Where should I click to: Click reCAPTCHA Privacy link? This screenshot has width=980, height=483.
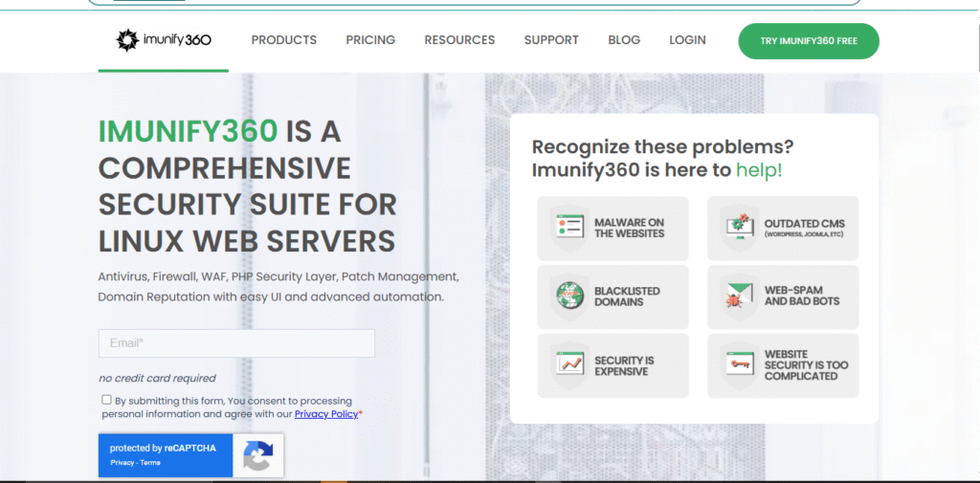(x=122, y=462)
